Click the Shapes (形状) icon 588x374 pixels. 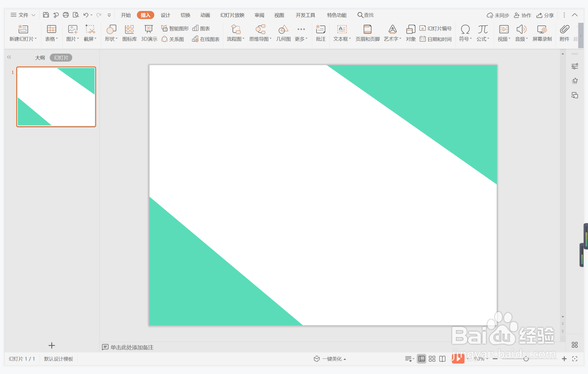coord(111,29)
